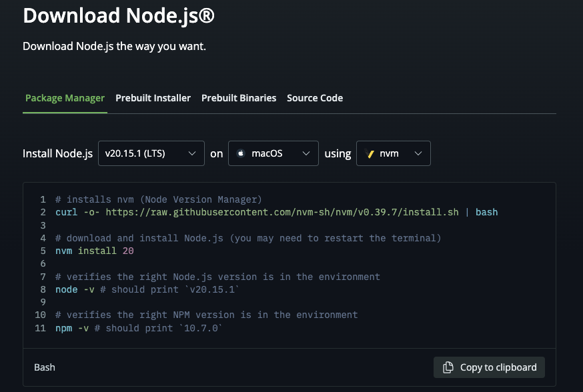
Task: Switch to the Source Code tab
Action: pyautogui.click(x=315, y=98)
